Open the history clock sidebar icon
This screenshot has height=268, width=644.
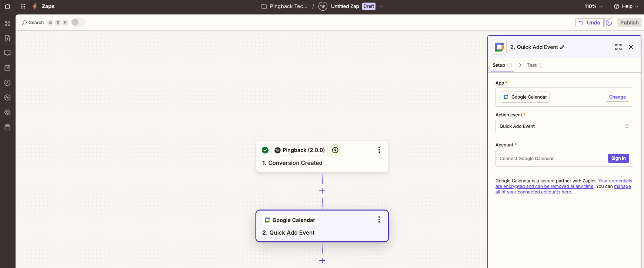7,83
